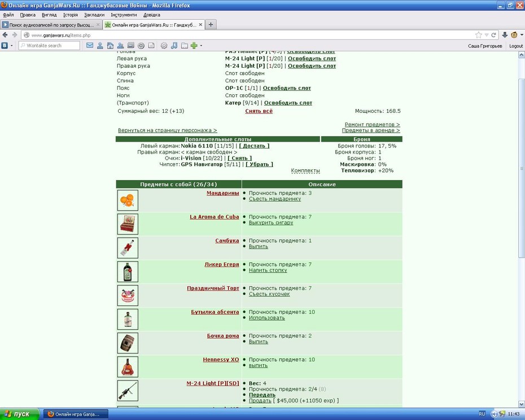Click the page vertical scrollbar thumb
This screenshot has width=525, height=420.
coord(521,168)
